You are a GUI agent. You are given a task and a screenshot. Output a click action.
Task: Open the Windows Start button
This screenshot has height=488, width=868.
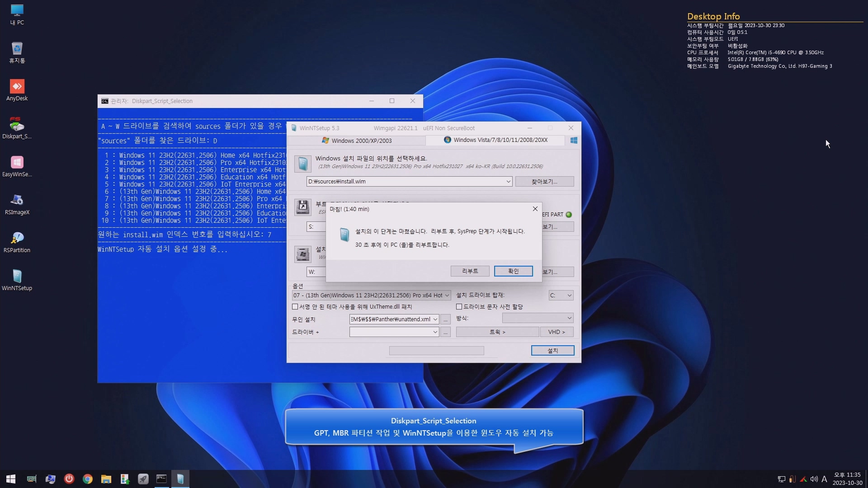pyautogui.click(x=11, y=479)
